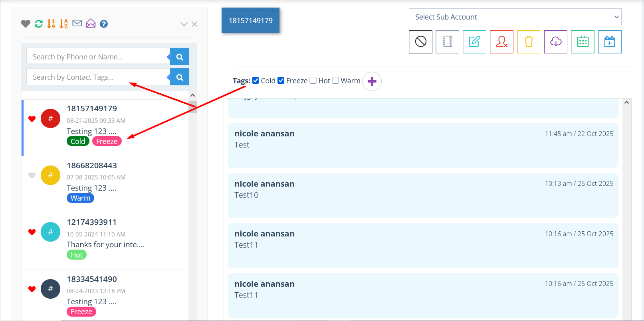Click the yellow trash delete icon
The width and height of the screenshot is (644, 321).
pyautogui.click(x=528, y=42)
